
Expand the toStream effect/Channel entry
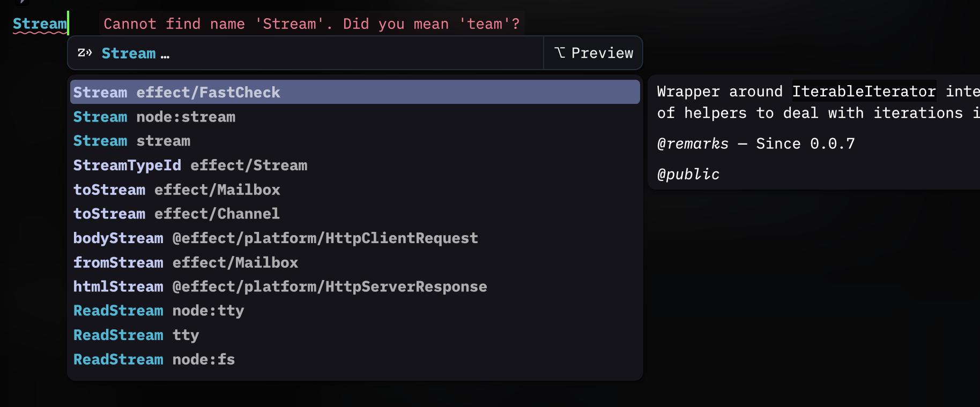(176, 213)
